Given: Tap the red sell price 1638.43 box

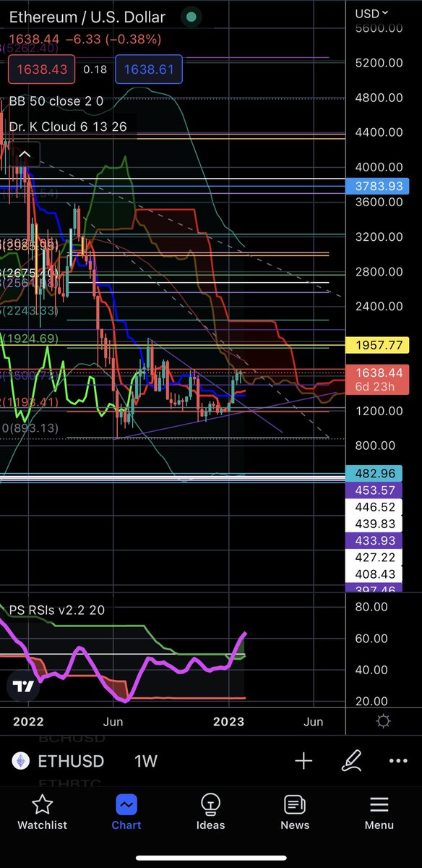Looking at the screenshot, I should tap(41, 69).
